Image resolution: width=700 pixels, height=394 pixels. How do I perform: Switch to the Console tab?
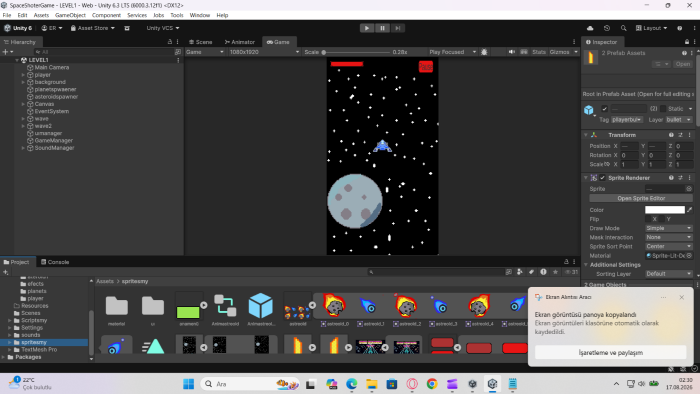pyautogui.click(x=55, y=262)
